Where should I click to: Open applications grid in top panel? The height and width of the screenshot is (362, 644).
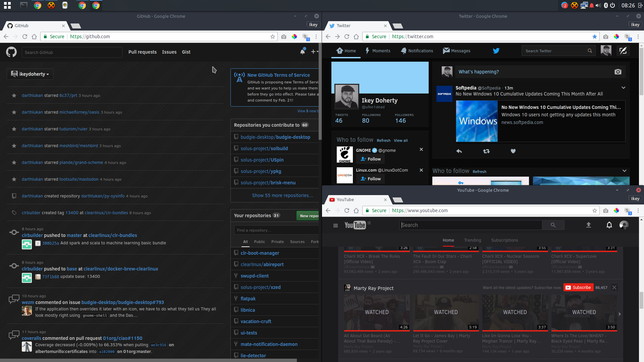(x=7, y=5)
